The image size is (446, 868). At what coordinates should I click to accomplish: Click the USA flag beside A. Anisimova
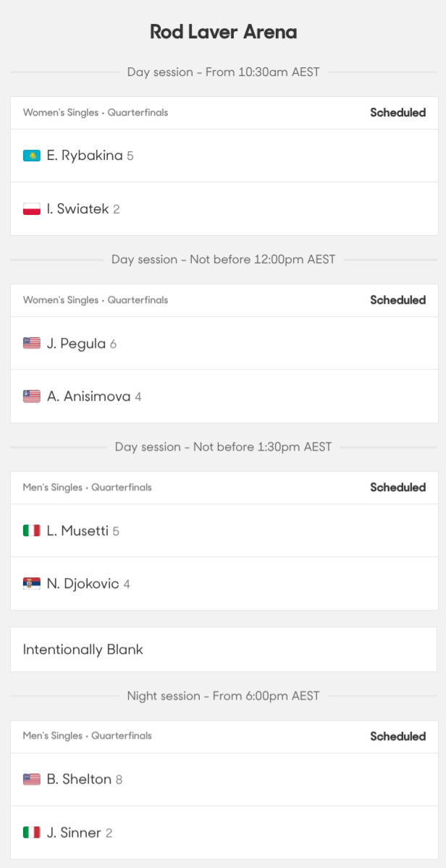coord(30,396)
